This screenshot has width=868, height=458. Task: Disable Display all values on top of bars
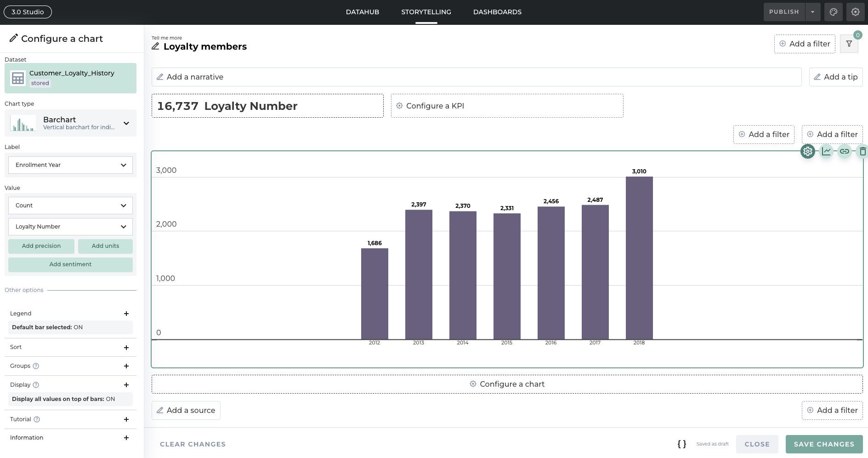pyautogui.click(x=70, y=399)
